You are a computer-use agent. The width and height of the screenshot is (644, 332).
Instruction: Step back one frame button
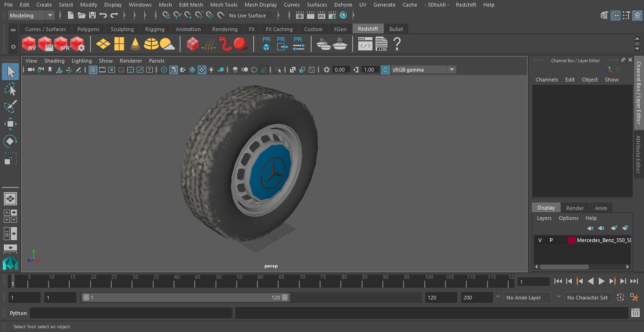point(569,281)
